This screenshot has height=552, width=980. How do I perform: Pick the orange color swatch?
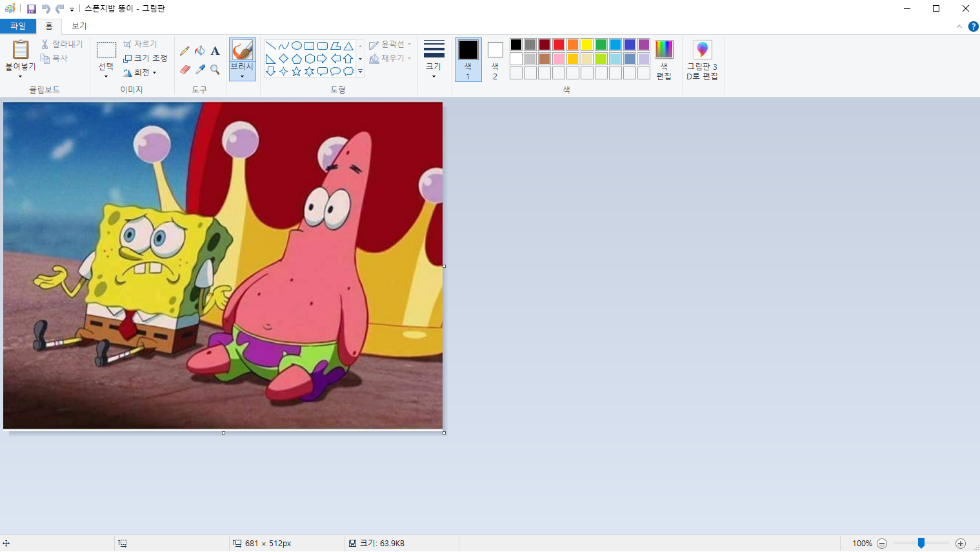(x=573, y=45)
